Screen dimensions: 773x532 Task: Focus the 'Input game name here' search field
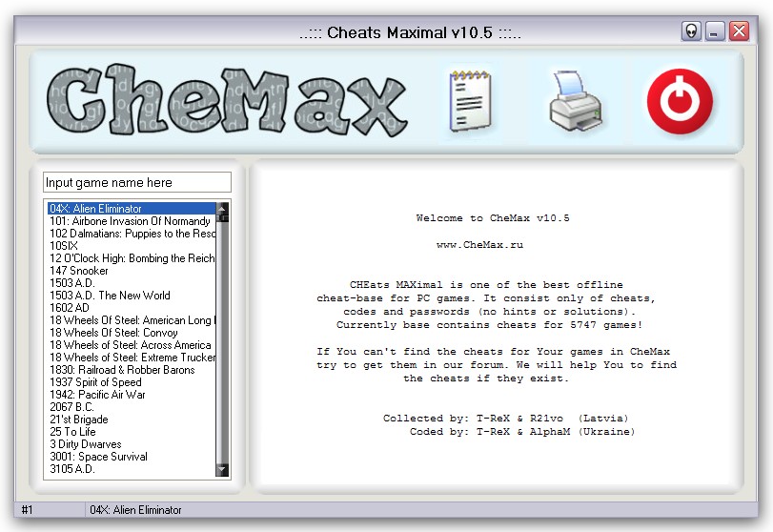tap(137, 182)
